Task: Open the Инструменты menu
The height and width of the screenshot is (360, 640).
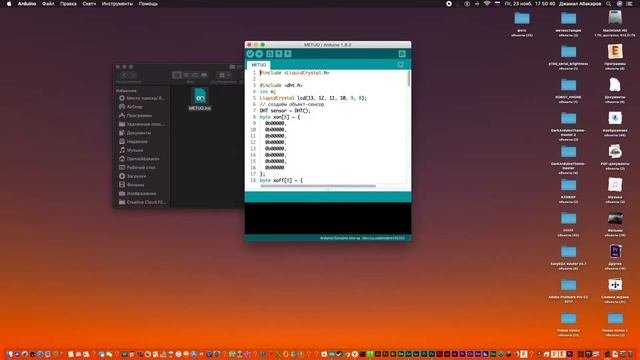Action: point(117,4)
